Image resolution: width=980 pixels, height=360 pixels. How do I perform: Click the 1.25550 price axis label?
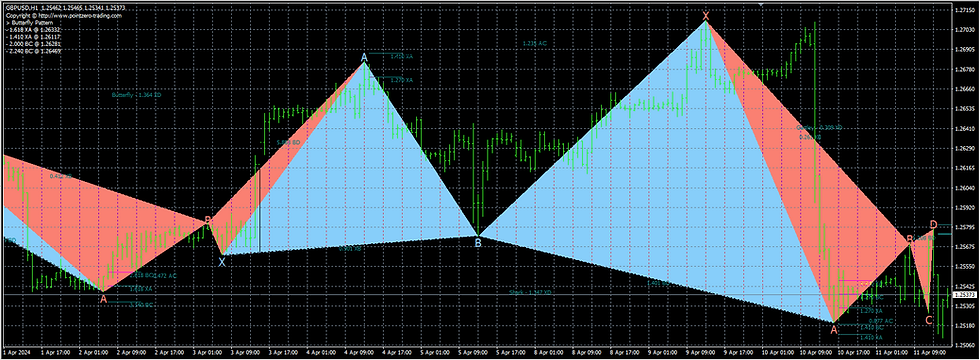(x=966, y=267)
